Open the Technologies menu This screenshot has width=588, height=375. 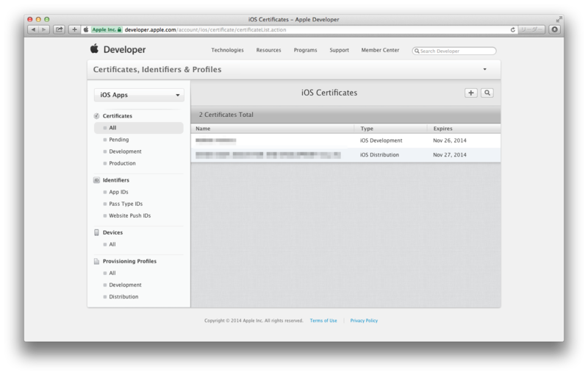point(227,50)
